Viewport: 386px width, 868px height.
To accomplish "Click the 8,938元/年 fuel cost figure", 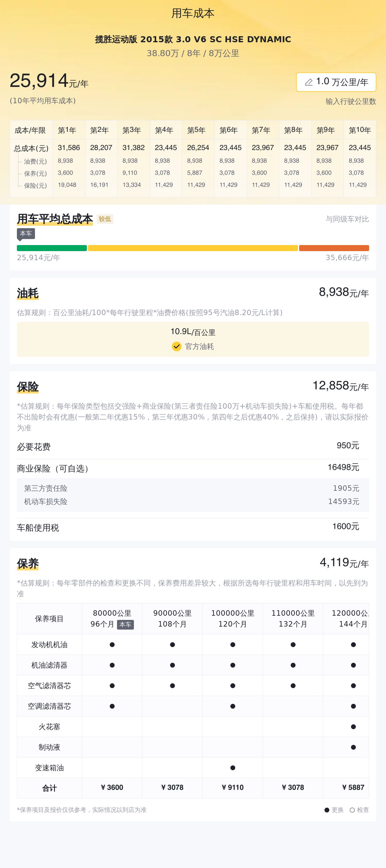I will pyautogui.click(x=344, y=292).
